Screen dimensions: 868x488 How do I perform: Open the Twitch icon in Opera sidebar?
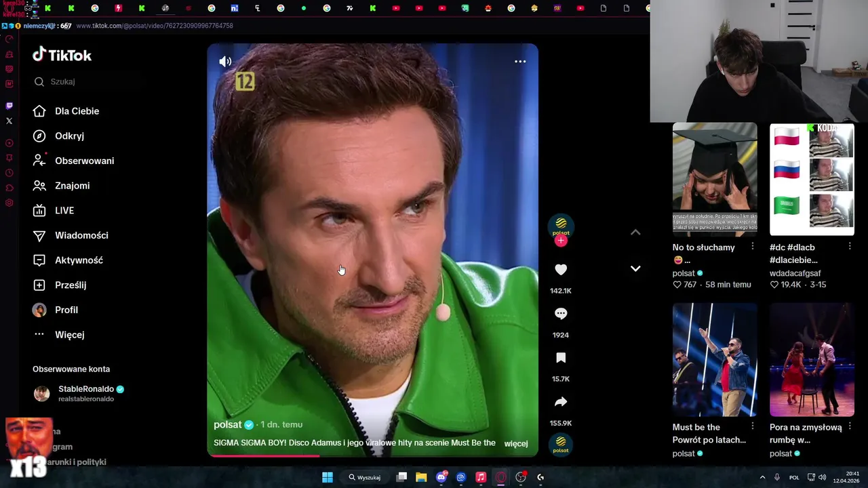9,106
